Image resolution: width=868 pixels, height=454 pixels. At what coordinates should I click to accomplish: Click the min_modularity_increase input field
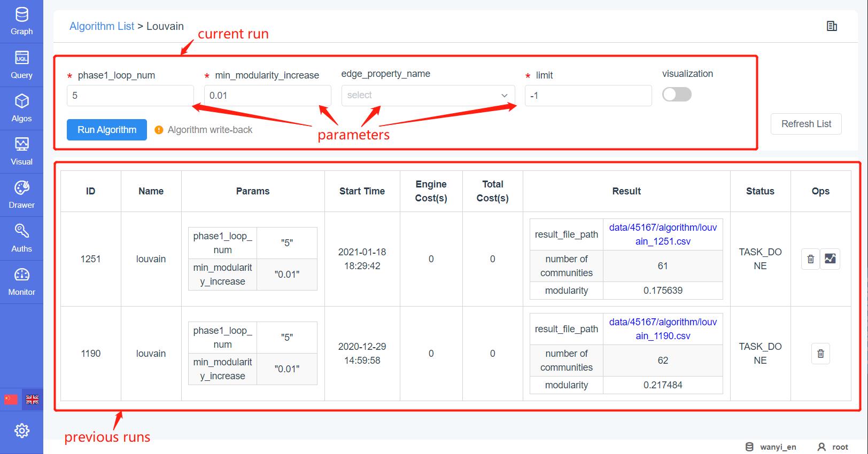point(267,96)
